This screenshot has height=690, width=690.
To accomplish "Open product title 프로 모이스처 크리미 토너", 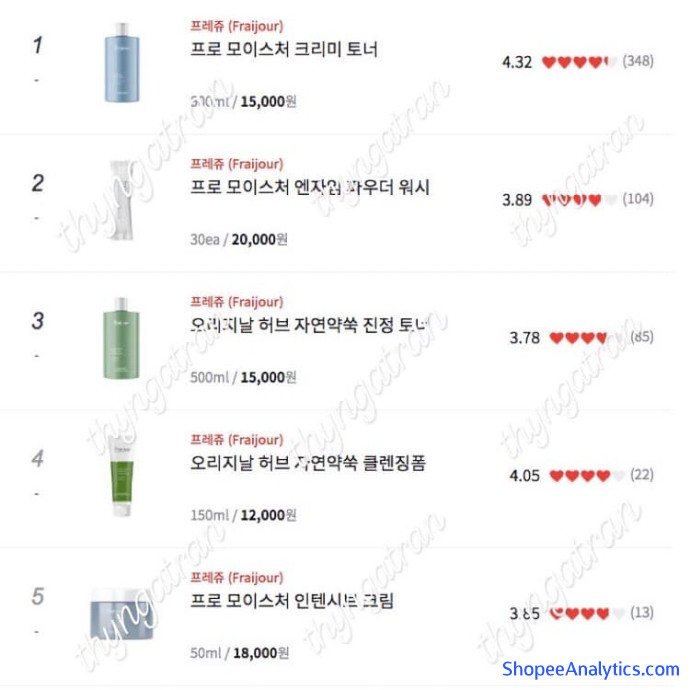I will (284, 49).
